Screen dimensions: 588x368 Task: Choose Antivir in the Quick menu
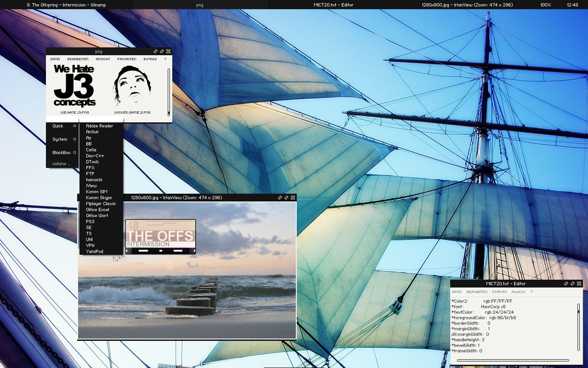102,132
